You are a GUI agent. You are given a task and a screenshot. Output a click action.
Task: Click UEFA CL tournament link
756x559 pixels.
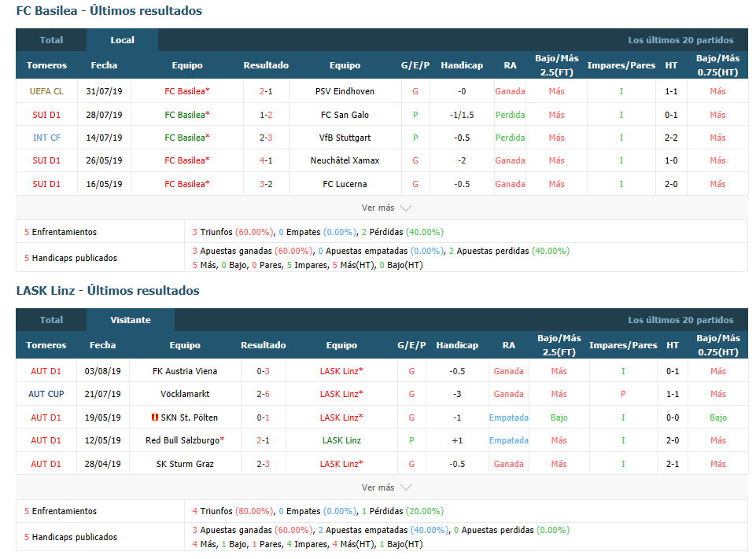(x=46, y=91)
